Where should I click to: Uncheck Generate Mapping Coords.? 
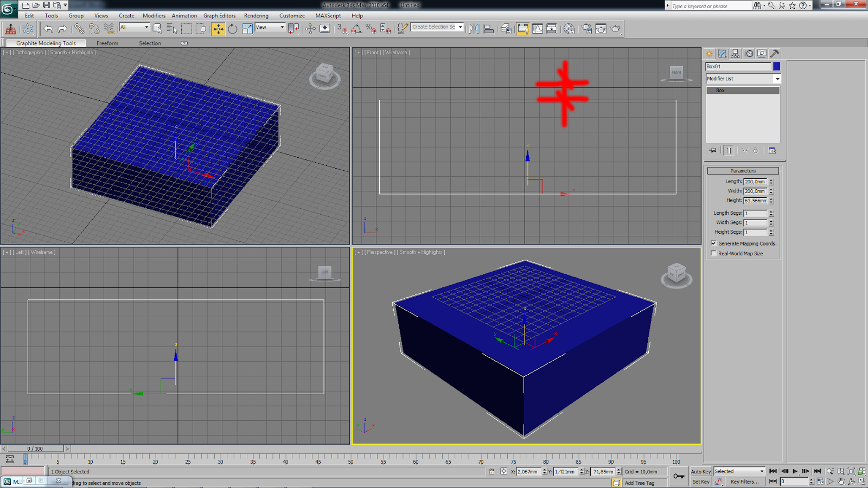[x=714, y=243]
